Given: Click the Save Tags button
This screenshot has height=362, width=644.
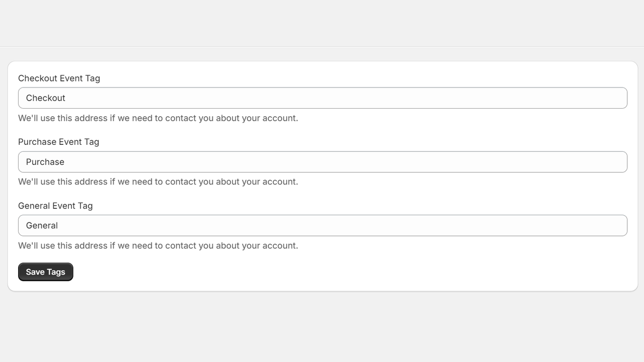Looking at the screenshot, I should point(45,271).
